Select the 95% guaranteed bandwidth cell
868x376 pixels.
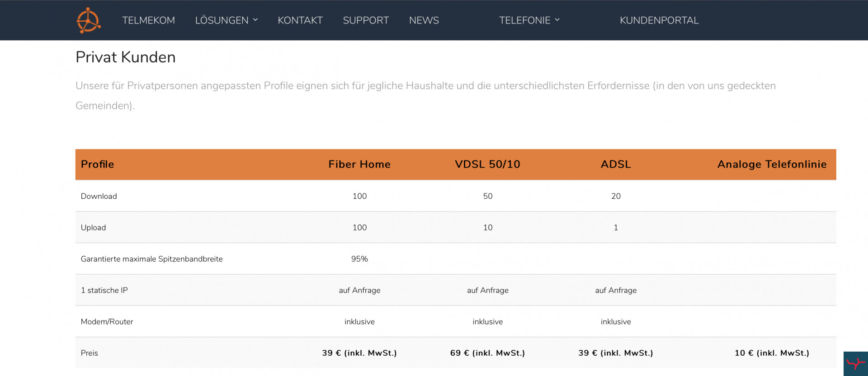click(x=359, y=259)
